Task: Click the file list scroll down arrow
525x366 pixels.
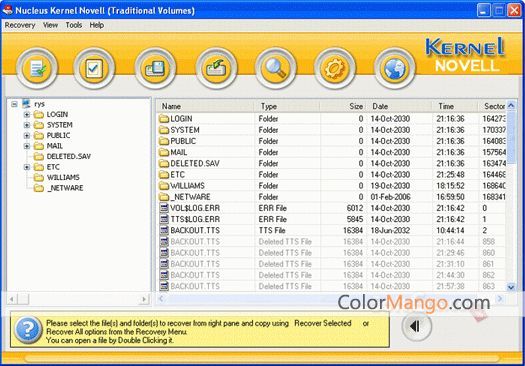Action: click(511, 287)
